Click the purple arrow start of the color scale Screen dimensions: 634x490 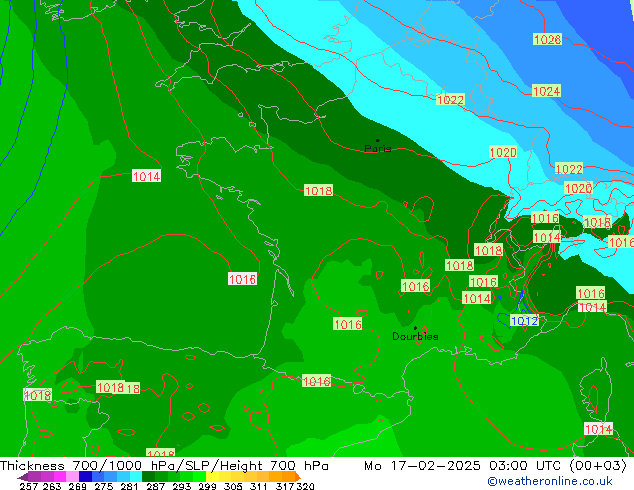[x=23, y=477]
